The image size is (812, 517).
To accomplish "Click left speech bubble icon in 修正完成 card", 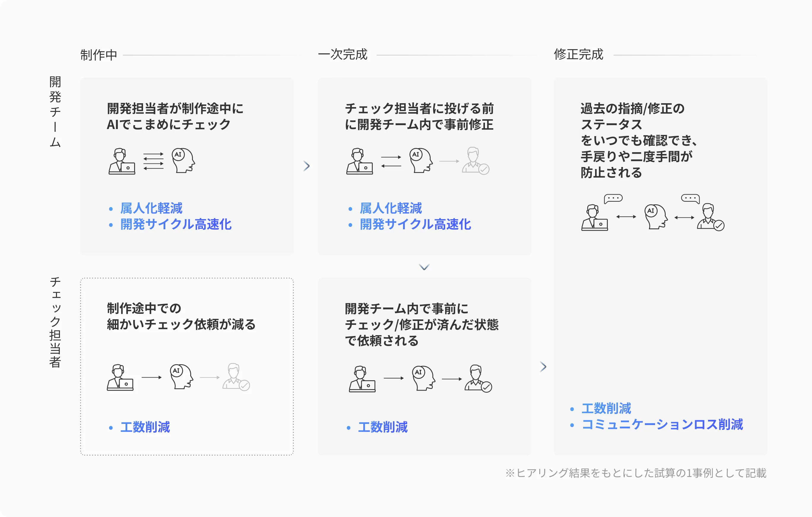I will click(613, 198).
